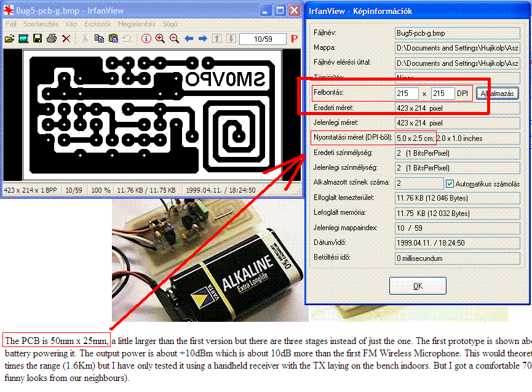Viewport: 532px width, 392px height.
Task: Click the second DPI resolution field
Action: pos(443,94)
